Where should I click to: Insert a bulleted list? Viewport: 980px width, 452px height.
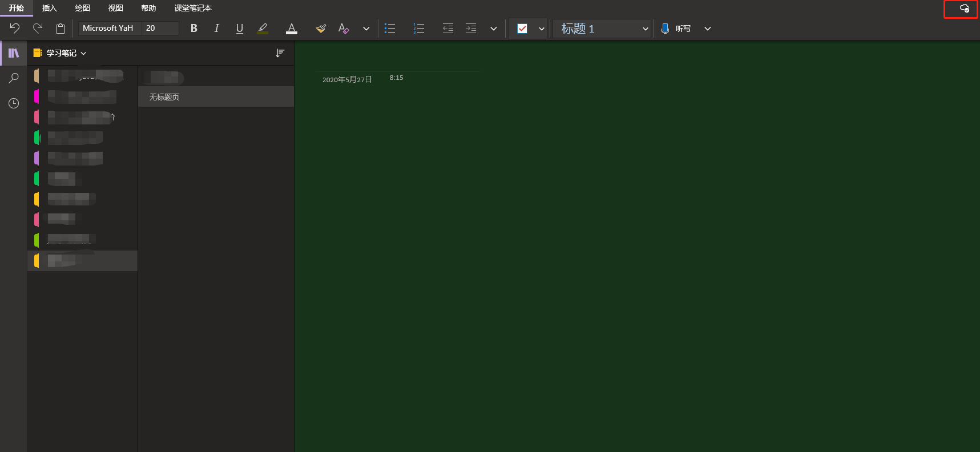(390, 29)
